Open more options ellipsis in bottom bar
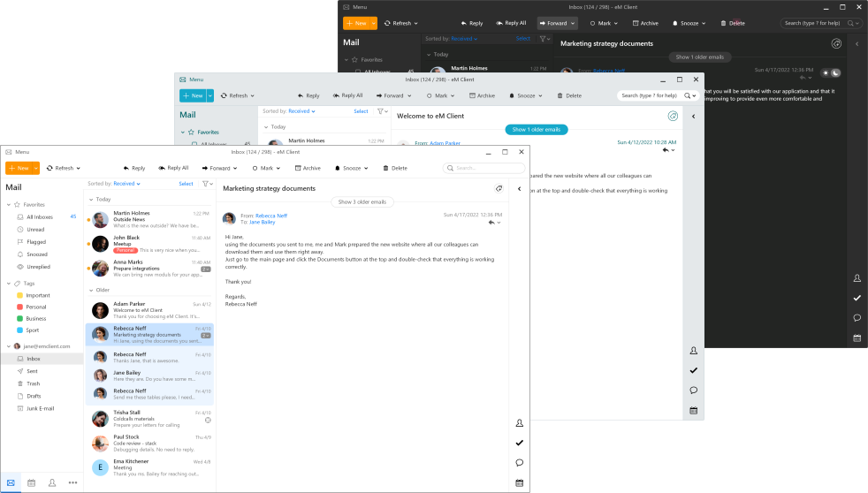Screen dimensions: 868x493 72,482
